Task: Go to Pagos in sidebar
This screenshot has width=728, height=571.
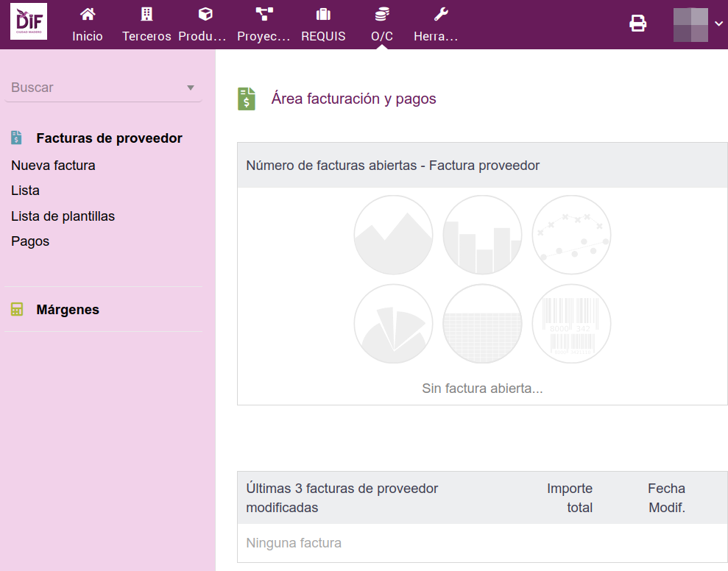Action: (30, 241)
